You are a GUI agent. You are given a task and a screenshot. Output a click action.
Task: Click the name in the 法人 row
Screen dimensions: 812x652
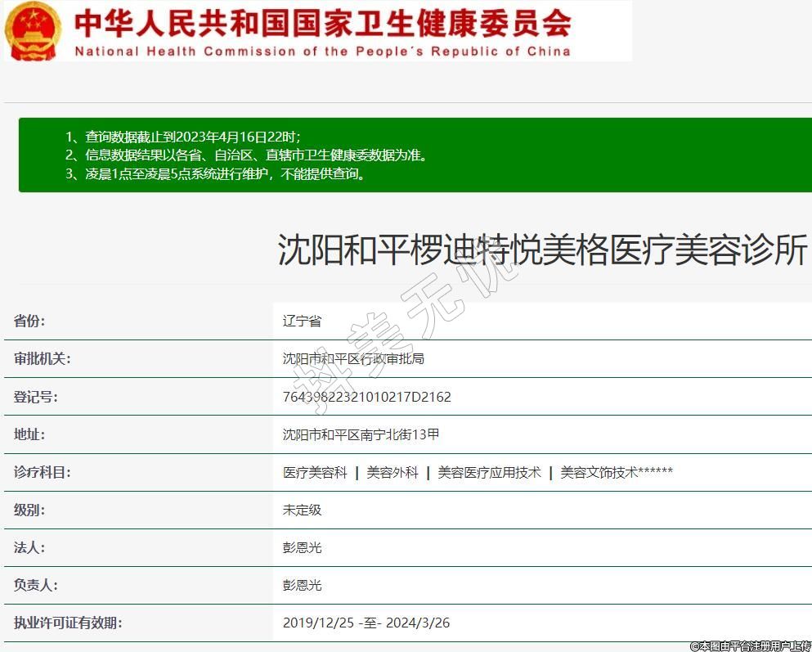point(302,547)
